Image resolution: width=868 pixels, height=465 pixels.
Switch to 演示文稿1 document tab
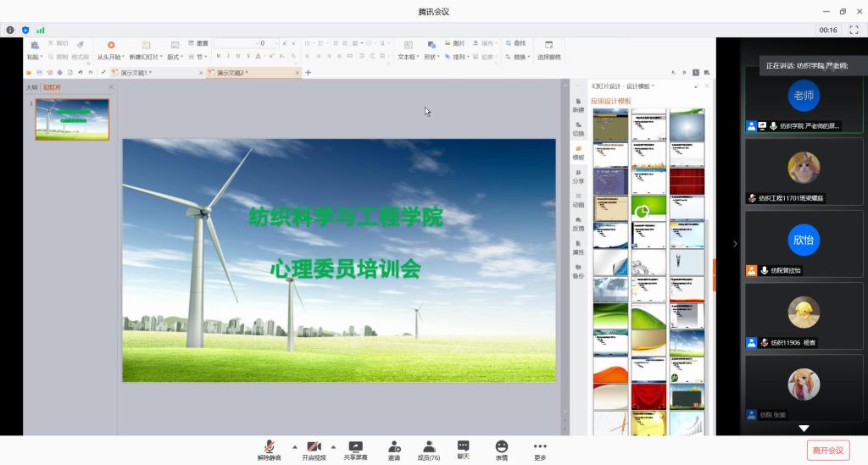pyautogui.click(x=134, y=73)
